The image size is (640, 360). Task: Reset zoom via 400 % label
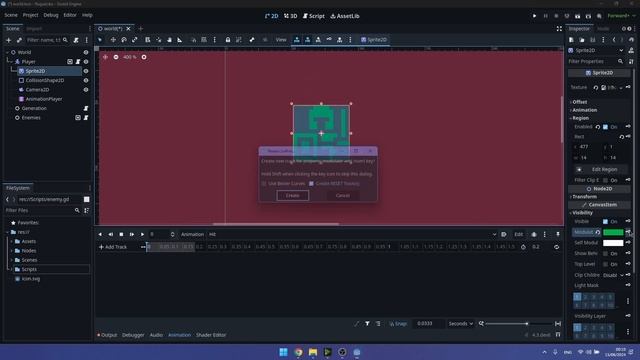point(130,57)
